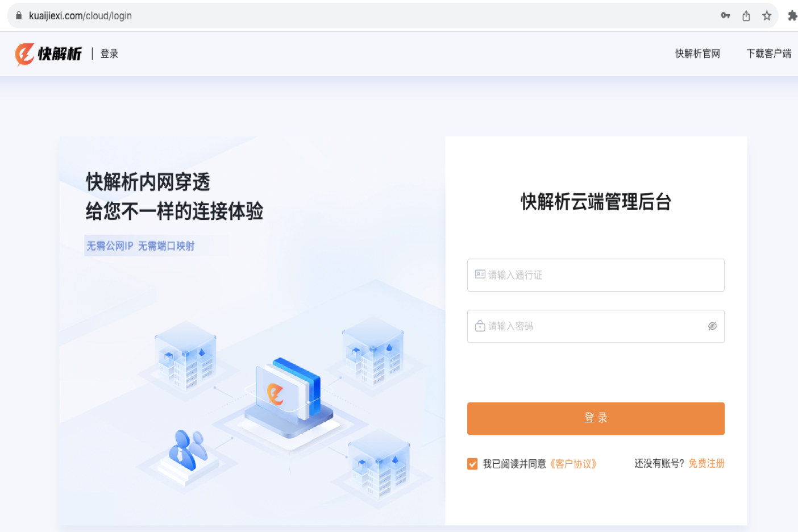Open the 下载客户端 menu link
The width and height of the screenshot is (798, 532).
(769, 53)
